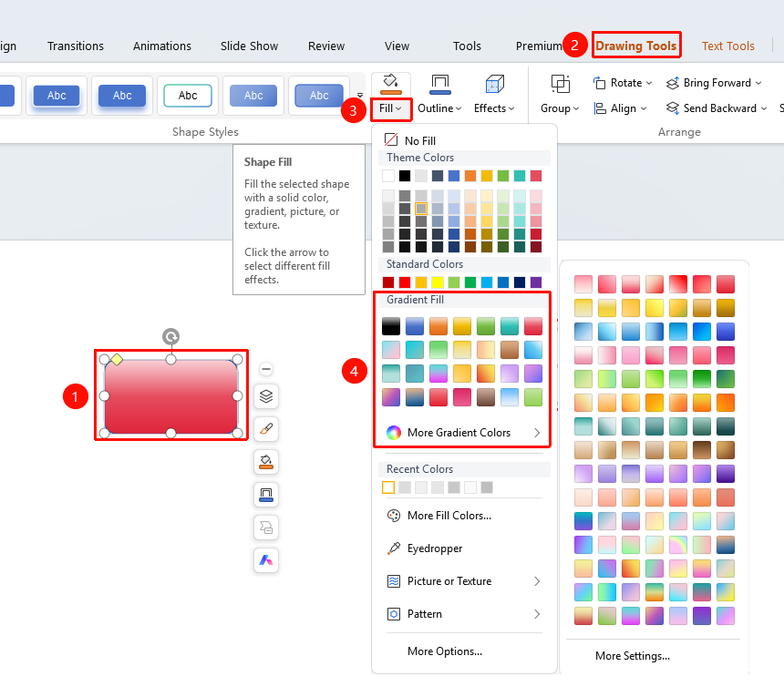Switch to the Text Tools tab
Viewport: 784px width, 697px height.
click(x=728, y=46)
